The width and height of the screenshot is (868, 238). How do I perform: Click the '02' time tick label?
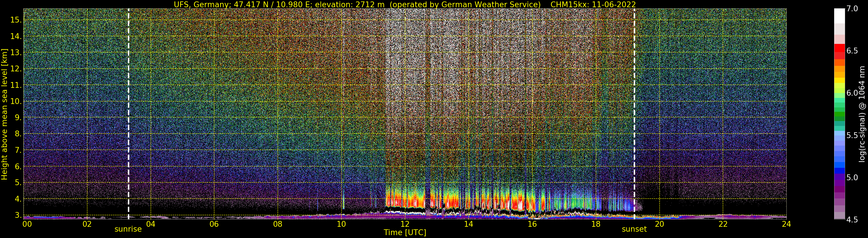87,224
